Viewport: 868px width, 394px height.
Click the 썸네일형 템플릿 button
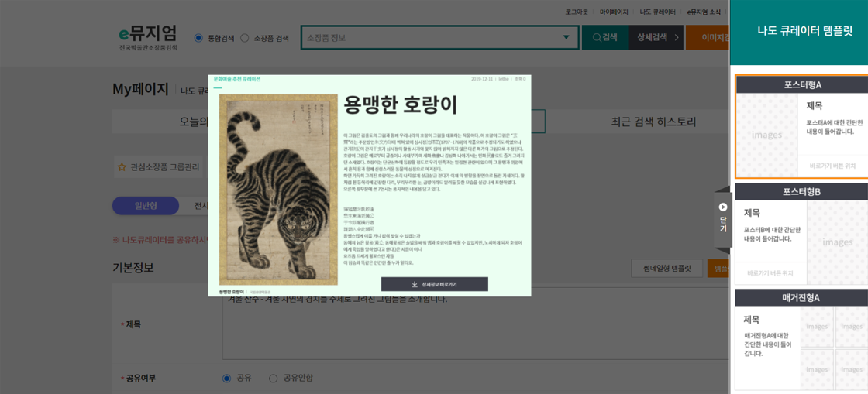667,269
